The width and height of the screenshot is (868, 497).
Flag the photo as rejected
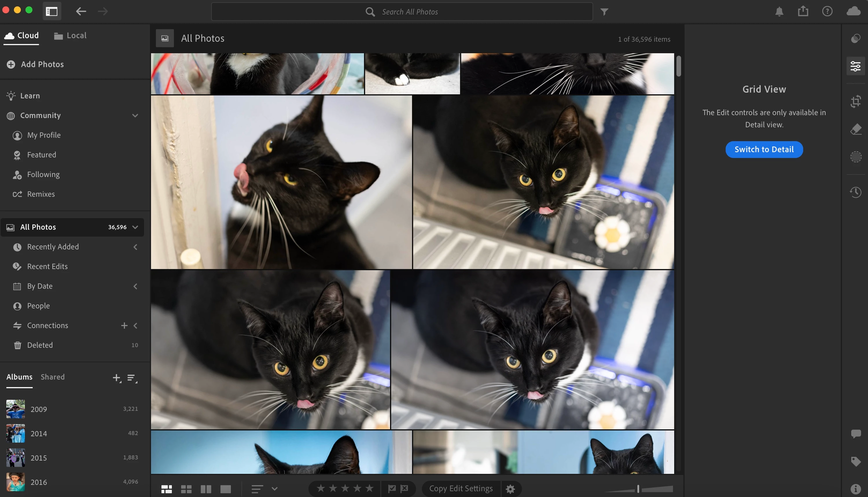pyautogui.click(x=404, y=489)
